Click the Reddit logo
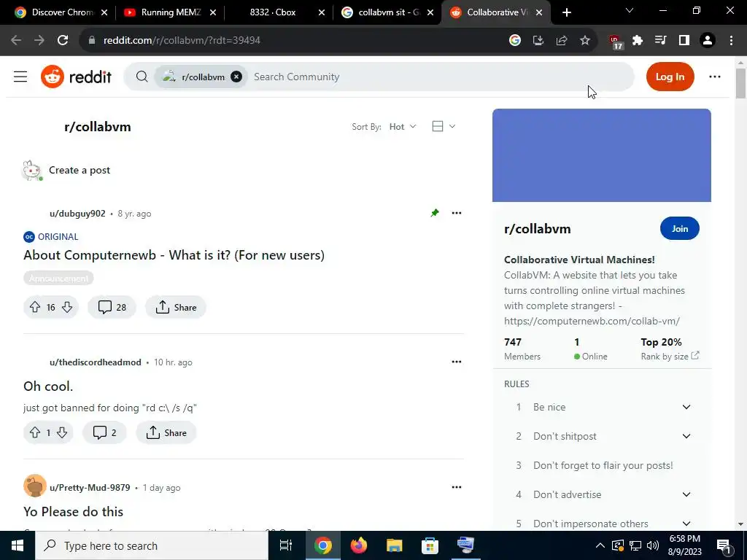 [x=76, y=77]
